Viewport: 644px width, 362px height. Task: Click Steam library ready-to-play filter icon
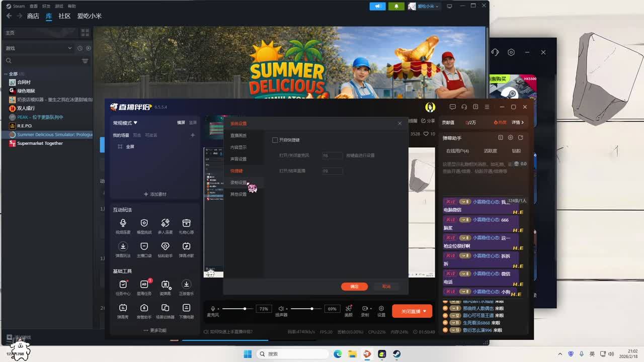89,48
